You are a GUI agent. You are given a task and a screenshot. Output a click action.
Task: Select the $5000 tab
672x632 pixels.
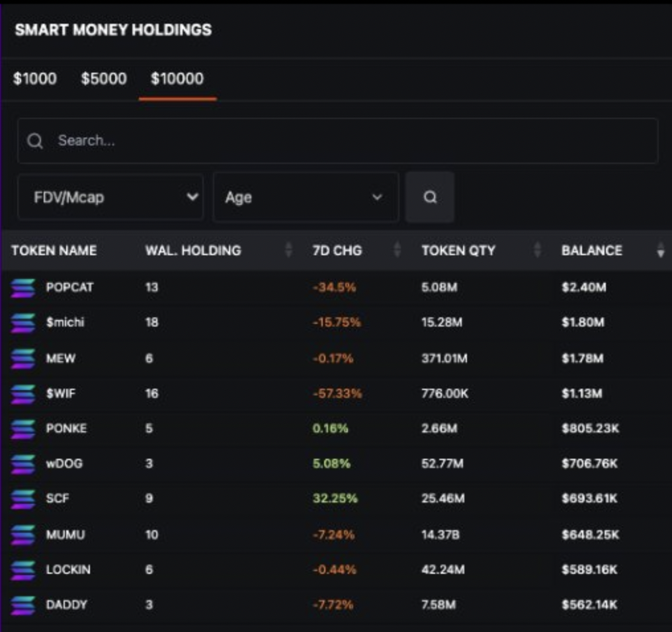coord(104,79)
